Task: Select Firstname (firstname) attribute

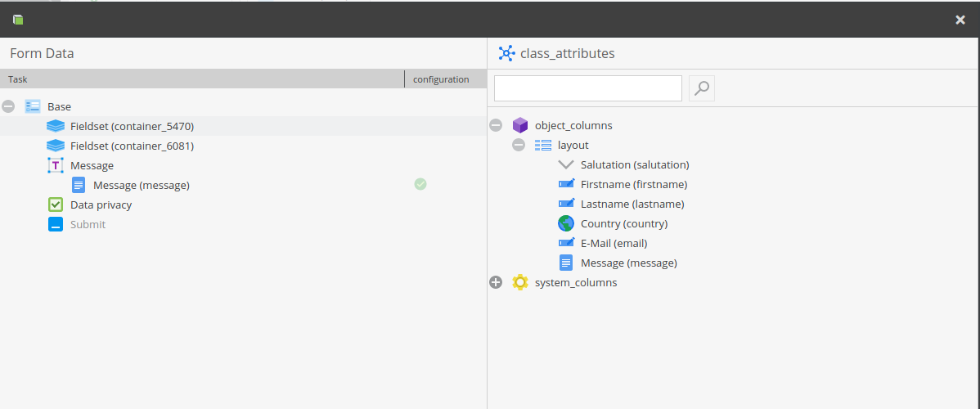Action: click(634, 185)
